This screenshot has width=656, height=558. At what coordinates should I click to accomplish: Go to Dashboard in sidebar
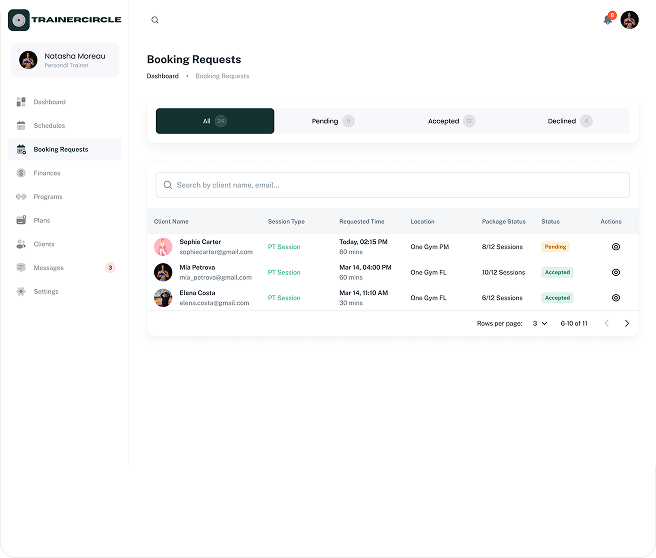click(65, 102)
